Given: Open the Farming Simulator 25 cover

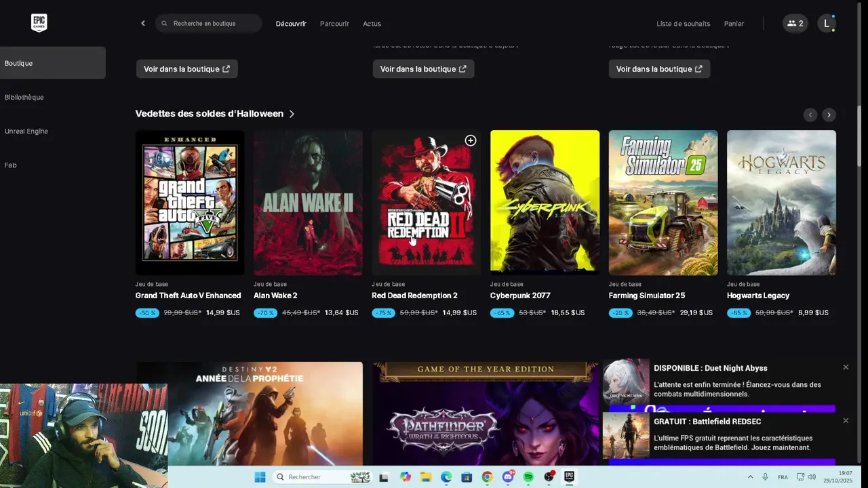Looking at the screenshot, I should pos(663,203).
